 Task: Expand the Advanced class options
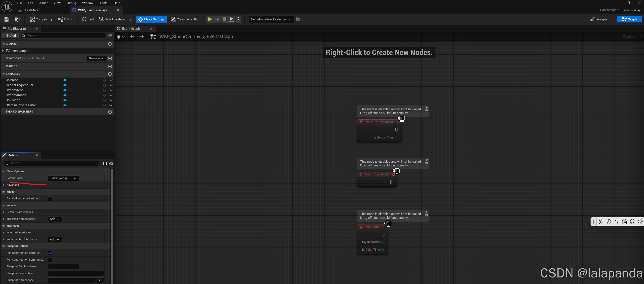tap(4, 185)
